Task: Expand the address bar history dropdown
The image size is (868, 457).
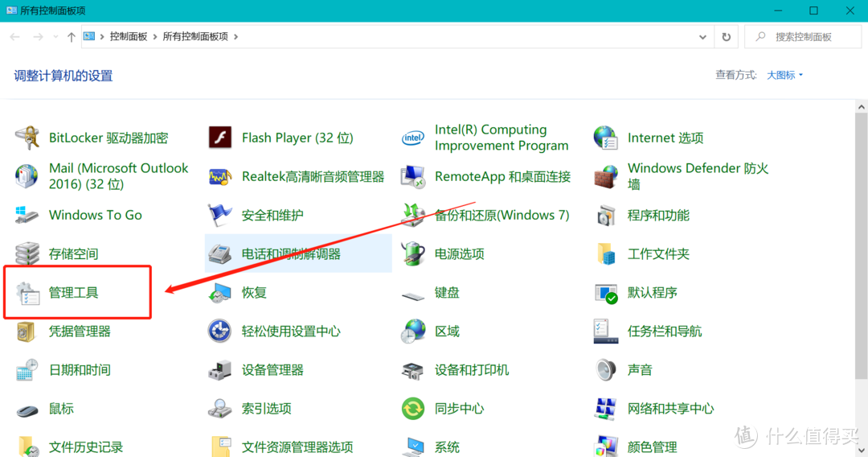Action: pos(702,37)
